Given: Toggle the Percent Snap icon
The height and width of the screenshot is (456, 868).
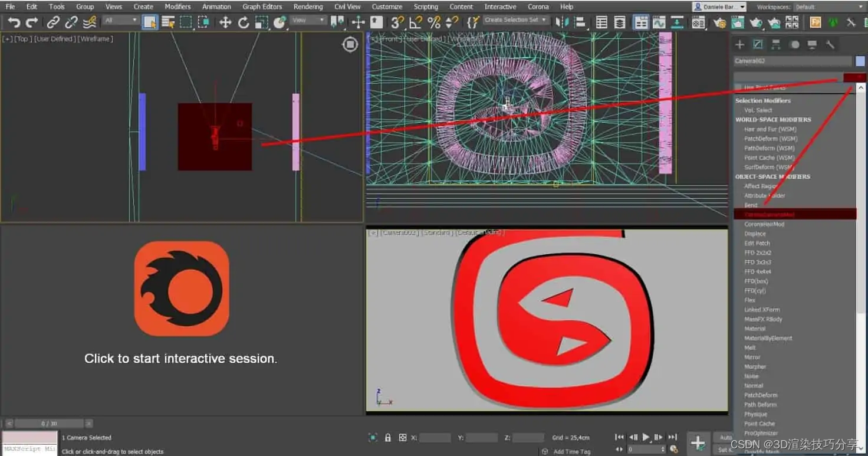Looking at the screenshot, I should tap(434, 22).
